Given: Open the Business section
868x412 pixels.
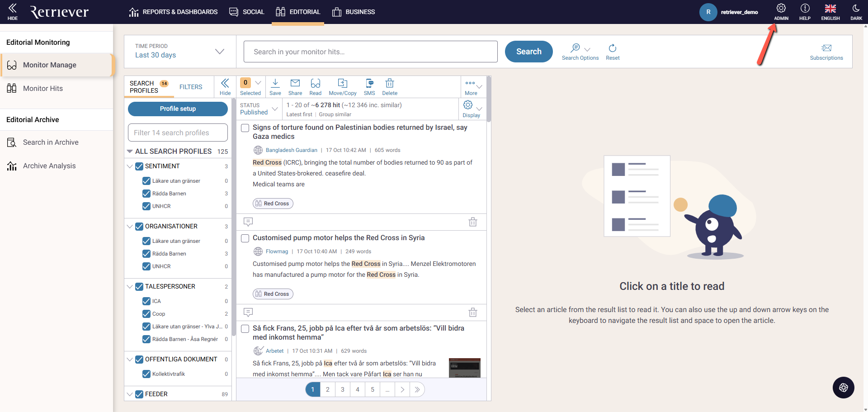Looking at the screenshot, I should click(x=354, y=12).
